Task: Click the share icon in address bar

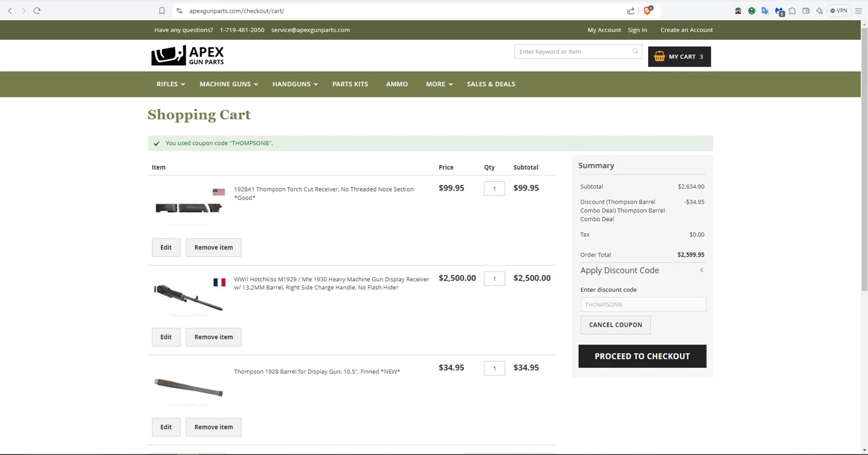Action: point(631,10)
